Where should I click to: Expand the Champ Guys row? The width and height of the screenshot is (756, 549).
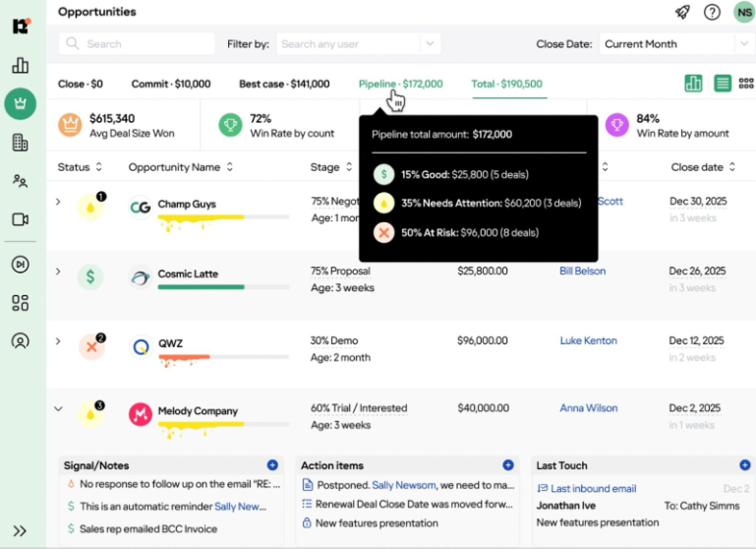[x=58, y=202]
